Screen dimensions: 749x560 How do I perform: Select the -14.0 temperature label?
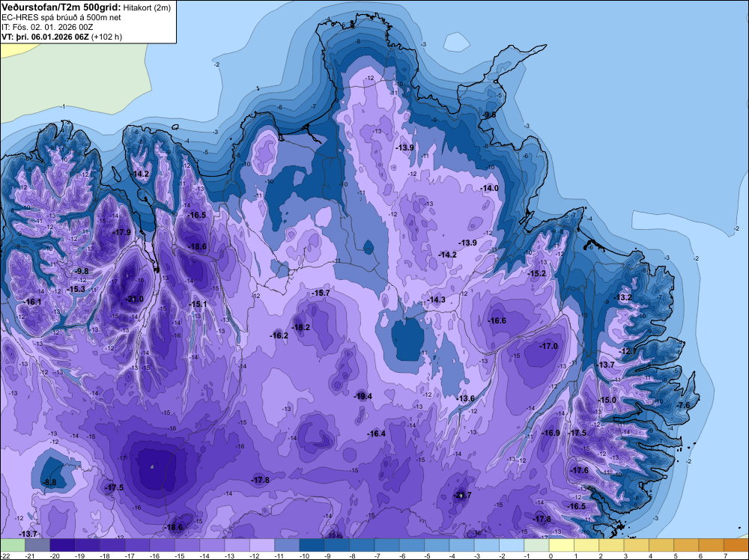489,189
